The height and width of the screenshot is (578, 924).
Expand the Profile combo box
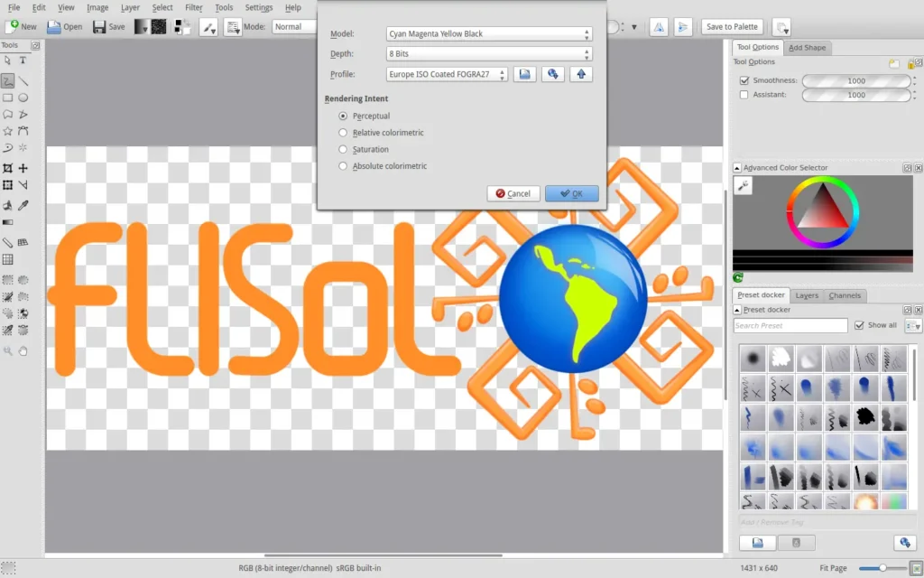(447, 74)
